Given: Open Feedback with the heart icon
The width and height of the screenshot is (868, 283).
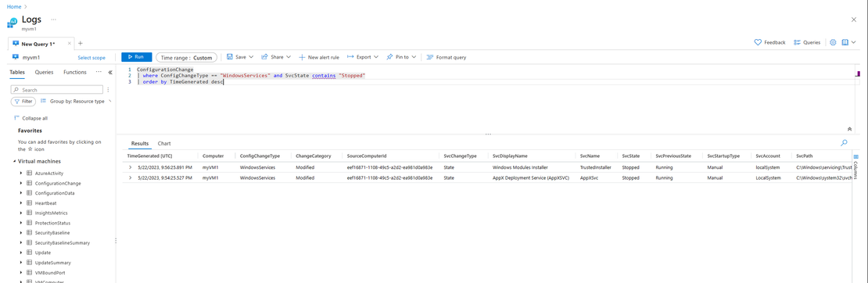Looking at the screenshot, I should pos(770,43).
